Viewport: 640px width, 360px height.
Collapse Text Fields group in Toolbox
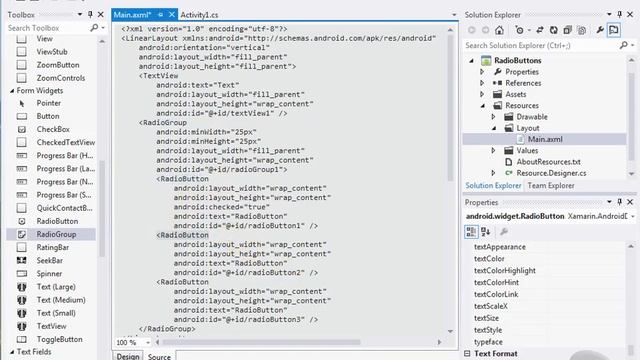pos(12,352)
